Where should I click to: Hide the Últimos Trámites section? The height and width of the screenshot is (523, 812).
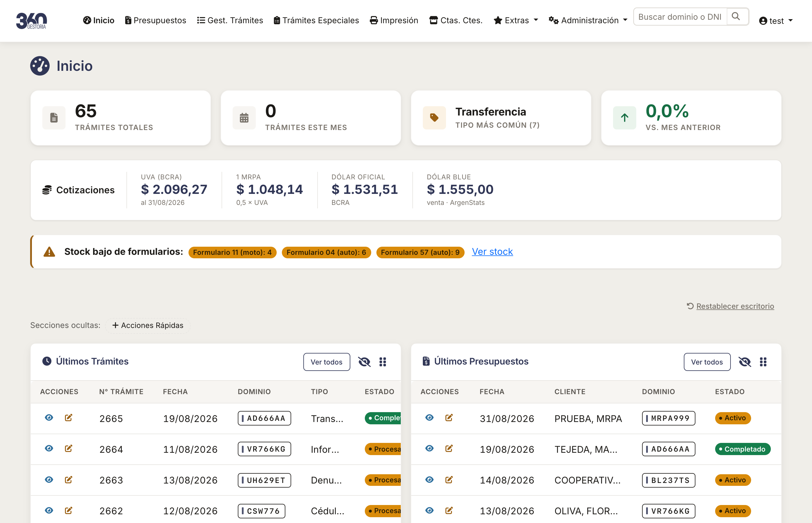[x=364, y=362]
